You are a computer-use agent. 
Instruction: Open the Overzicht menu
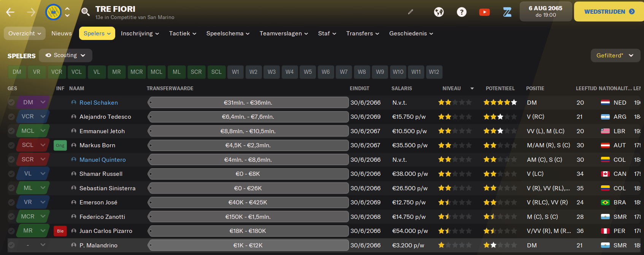click(x=25, y=33)
